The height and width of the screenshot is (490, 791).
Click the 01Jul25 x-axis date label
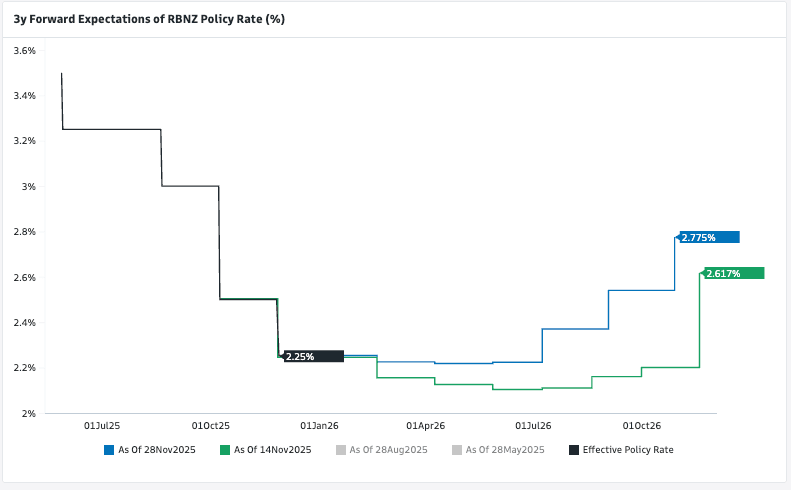[102, 424]
